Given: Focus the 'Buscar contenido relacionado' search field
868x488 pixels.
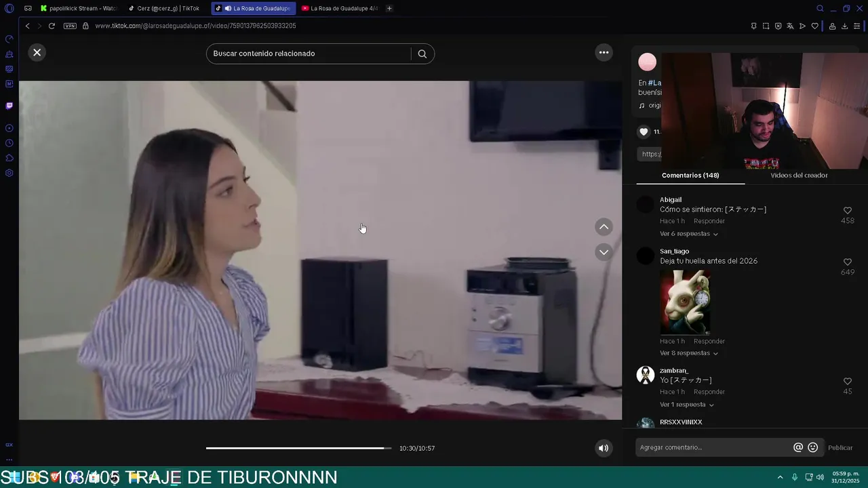Looking at the screenshot, I should 309,54.
